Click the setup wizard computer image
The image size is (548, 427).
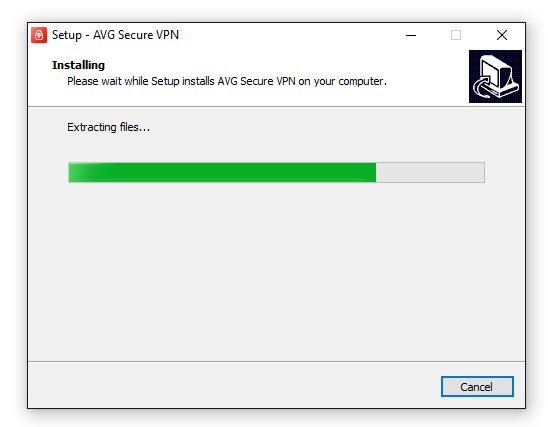495,77
